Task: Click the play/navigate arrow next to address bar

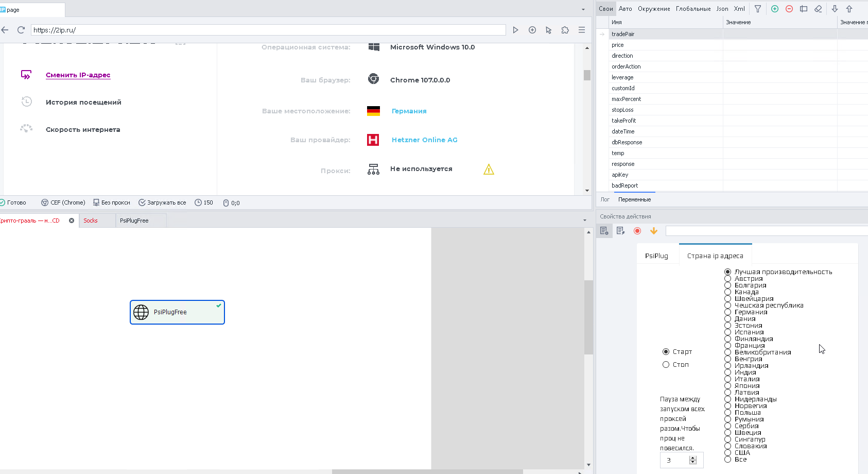Action: pos(515,30)
